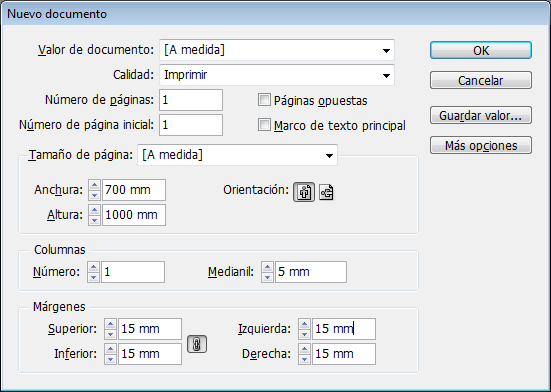Toggle the margins chain link icon

coord(197,344)
